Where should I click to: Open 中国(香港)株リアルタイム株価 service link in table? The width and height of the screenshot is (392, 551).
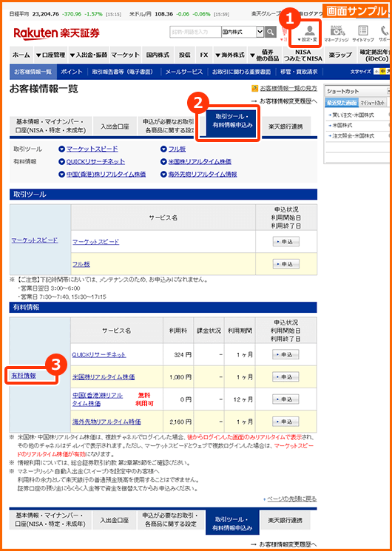coord(98,399)
